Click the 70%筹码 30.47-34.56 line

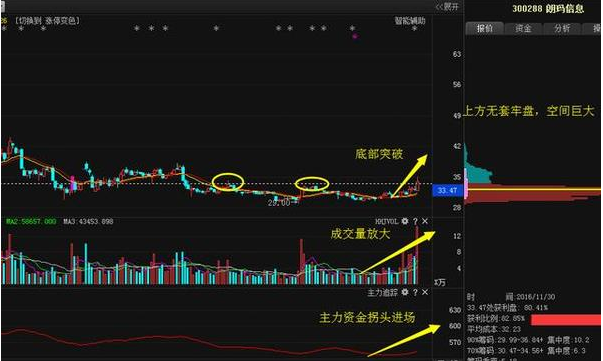[505, 351]
